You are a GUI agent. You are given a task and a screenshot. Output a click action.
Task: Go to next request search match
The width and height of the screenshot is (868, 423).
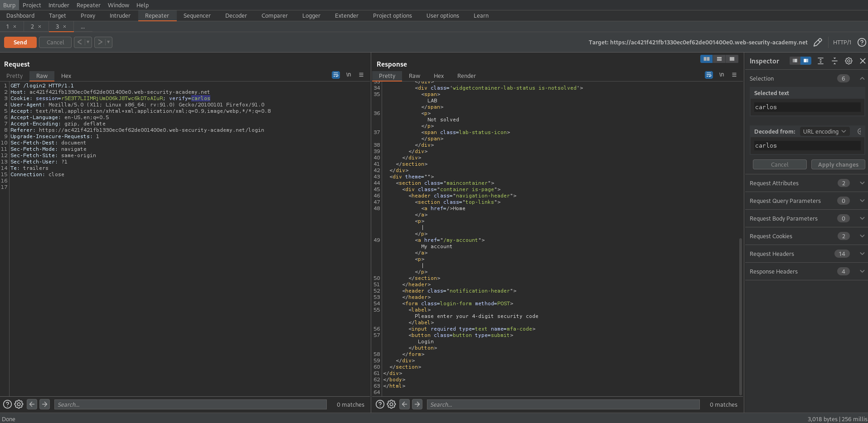[44, 404]
